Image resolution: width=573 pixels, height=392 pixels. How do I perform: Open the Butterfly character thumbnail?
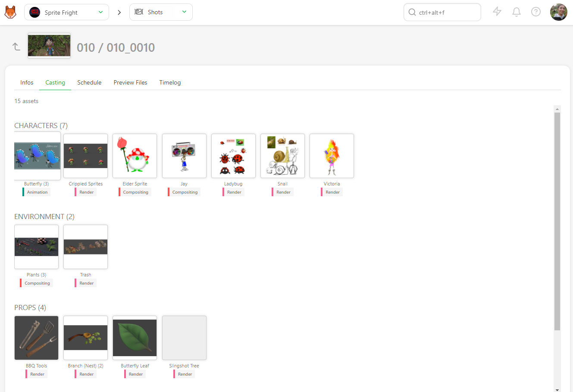pos(38,156)
